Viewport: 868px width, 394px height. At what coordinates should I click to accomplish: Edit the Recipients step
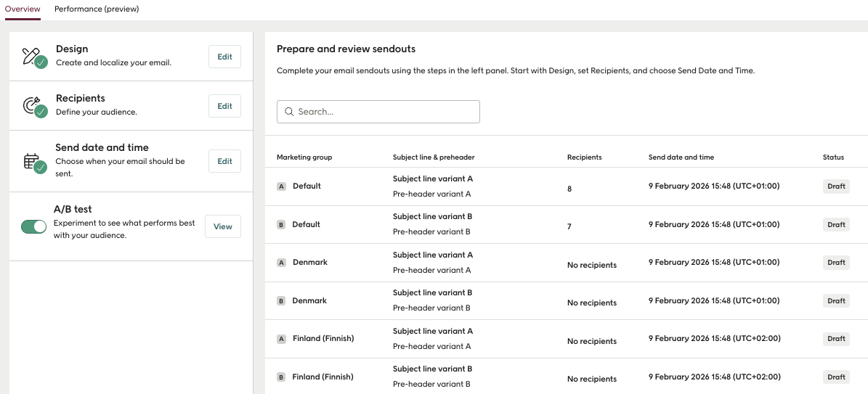click(x=224, y=106)
